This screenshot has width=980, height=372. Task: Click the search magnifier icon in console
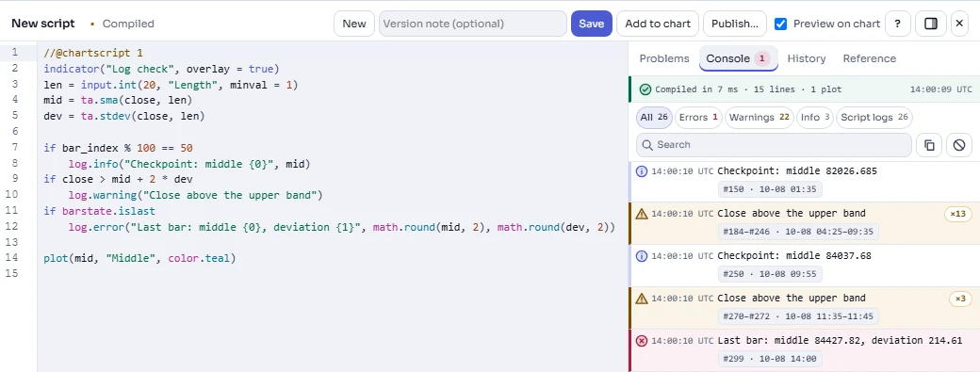point(647,145)
